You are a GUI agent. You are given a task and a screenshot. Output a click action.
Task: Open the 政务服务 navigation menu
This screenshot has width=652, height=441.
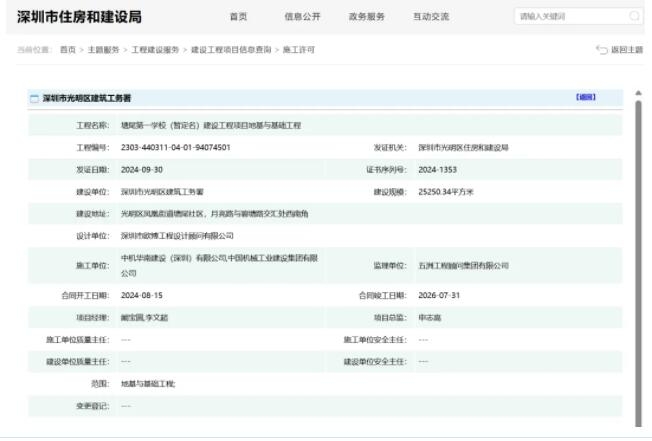(366, 17)
